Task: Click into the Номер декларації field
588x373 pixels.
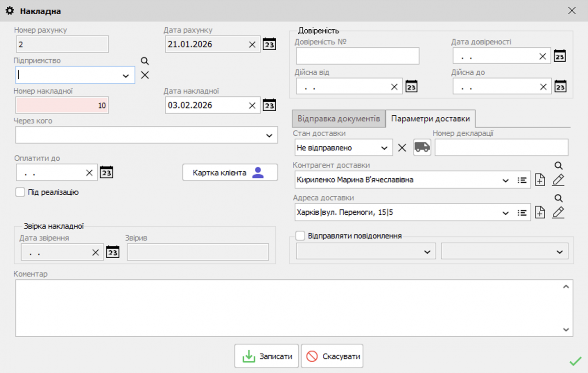Action: click(501, 147)
